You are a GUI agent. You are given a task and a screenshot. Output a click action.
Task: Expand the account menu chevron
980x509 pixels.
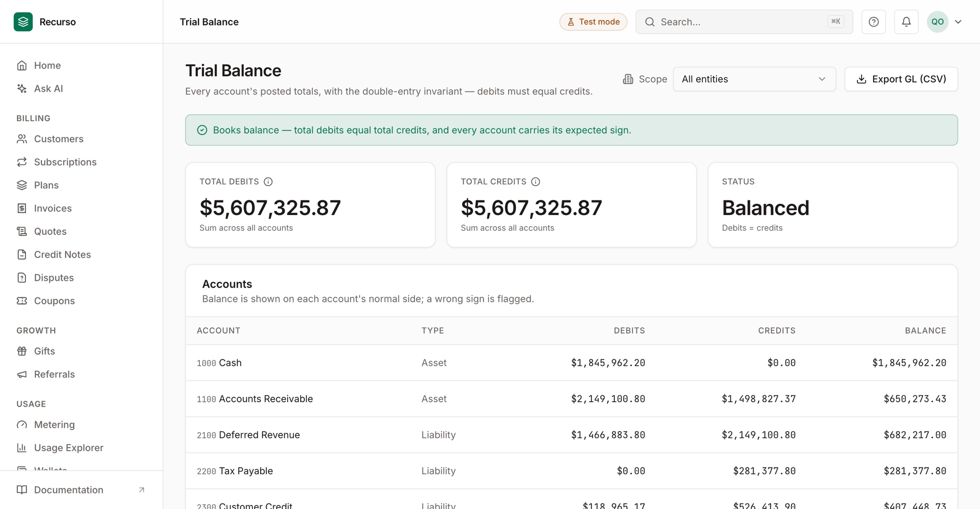tap(958, 22)
